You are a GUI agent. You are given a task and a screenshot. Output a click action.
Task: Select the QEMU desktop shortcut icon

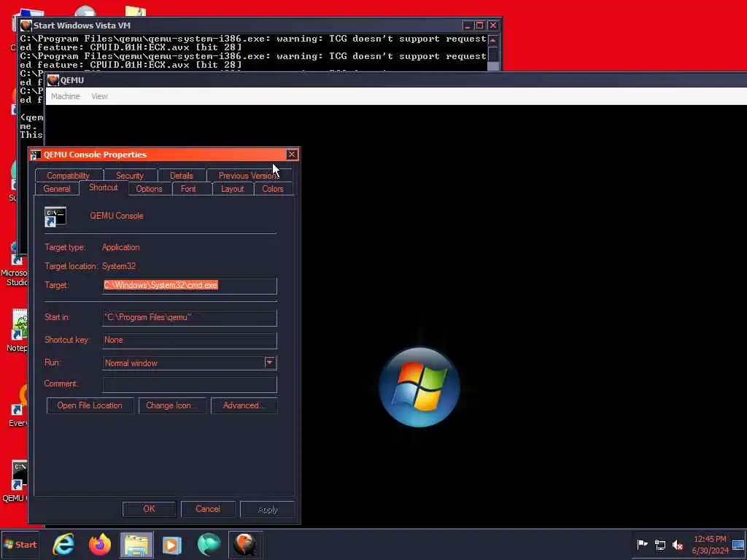[x=19, y=475]
